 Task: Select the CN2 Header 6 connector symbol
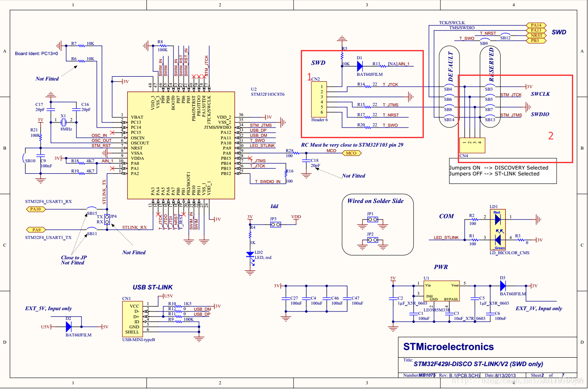319,99
